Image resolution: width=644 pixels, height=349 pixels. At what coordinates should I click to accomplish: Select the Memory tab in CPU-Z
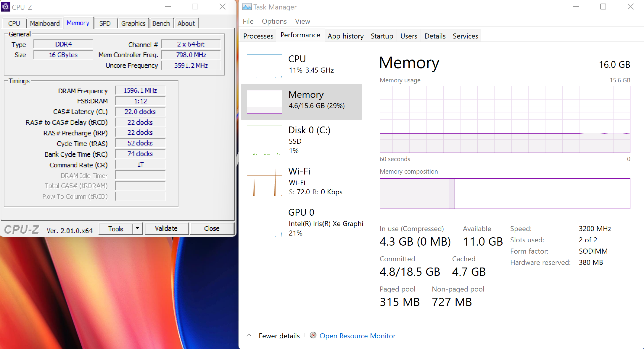(x=78, y=23)
